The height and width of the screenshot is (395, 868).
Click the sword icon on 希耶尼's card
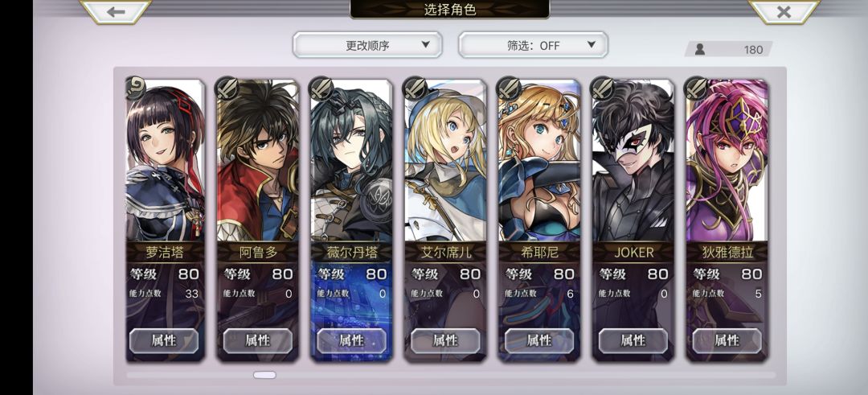pos(509,88)
